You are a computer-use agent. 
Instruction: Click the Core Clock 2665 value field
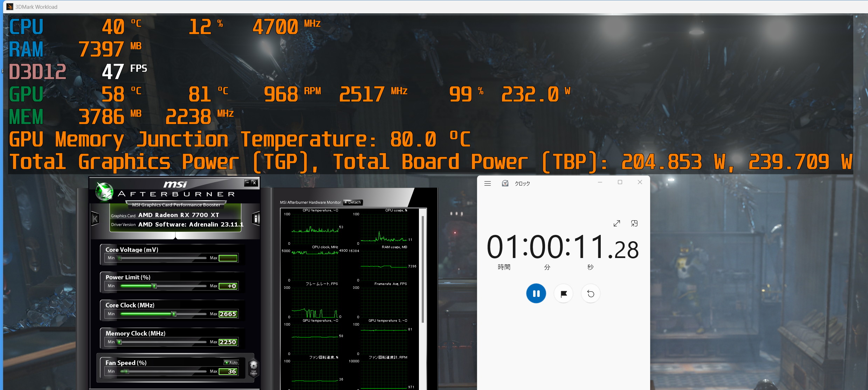pyautogui.click(x=228, y=314)
